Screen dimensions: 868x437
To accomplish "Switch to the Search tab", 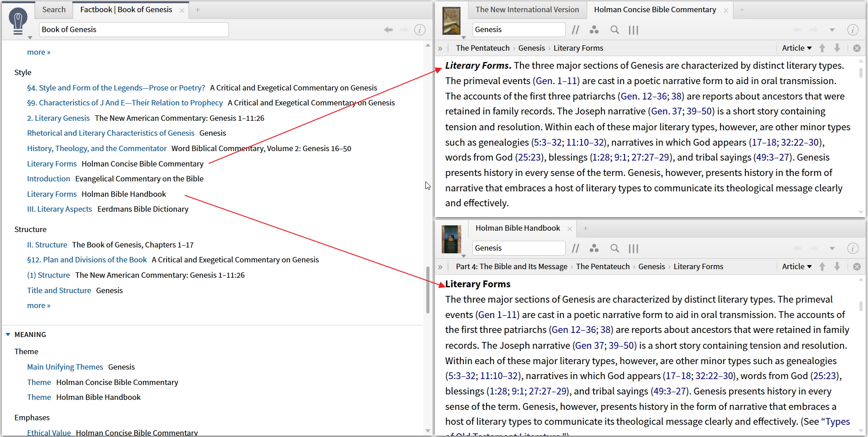I will [x=54, y=9].
